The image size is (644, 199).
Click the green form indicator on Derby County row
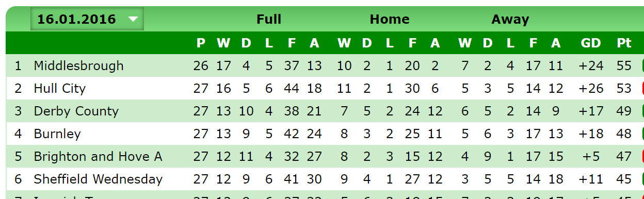click(x=643, y=111)
